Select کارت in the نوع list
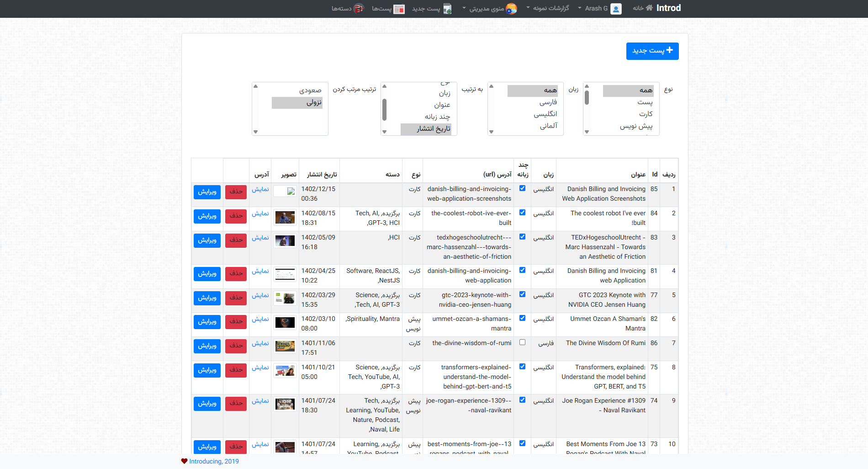 tap(628, 114)
